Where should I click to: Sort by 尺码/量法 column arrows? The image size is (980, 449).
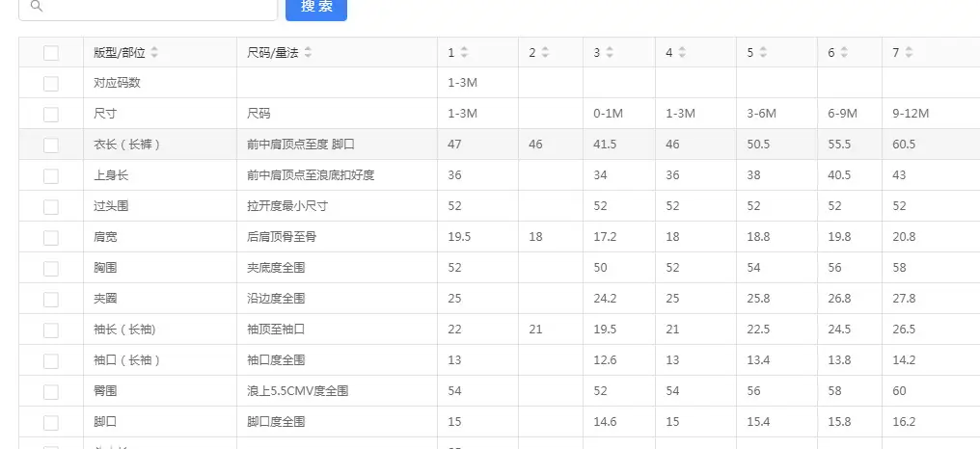308,53
